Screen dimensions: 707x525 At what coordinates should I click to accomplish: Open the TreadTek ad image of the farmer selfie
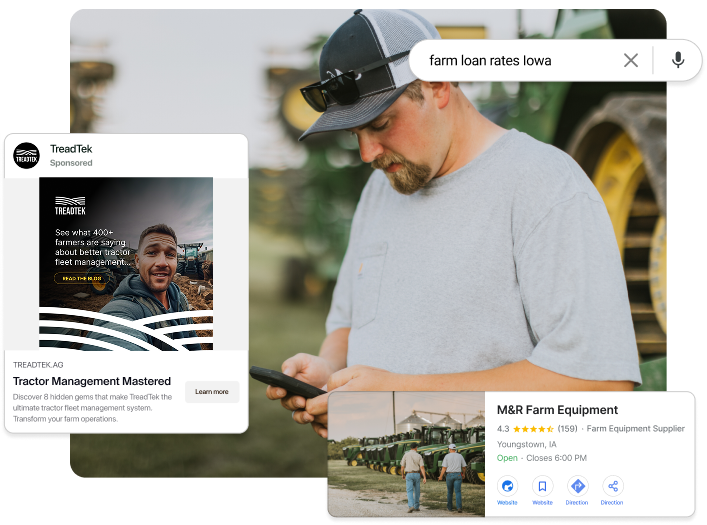[126, 263]
